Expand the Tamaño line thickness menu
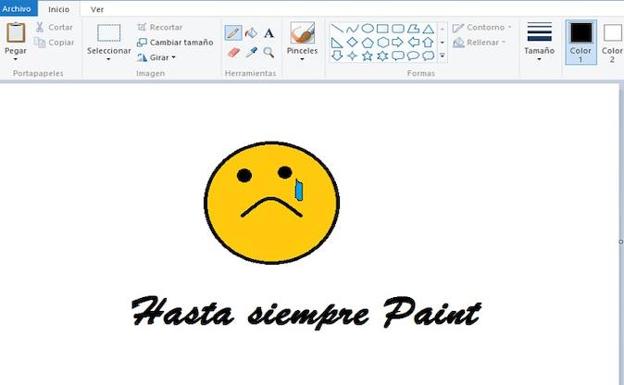Screen dimensions: 624x385 point(539,42)
